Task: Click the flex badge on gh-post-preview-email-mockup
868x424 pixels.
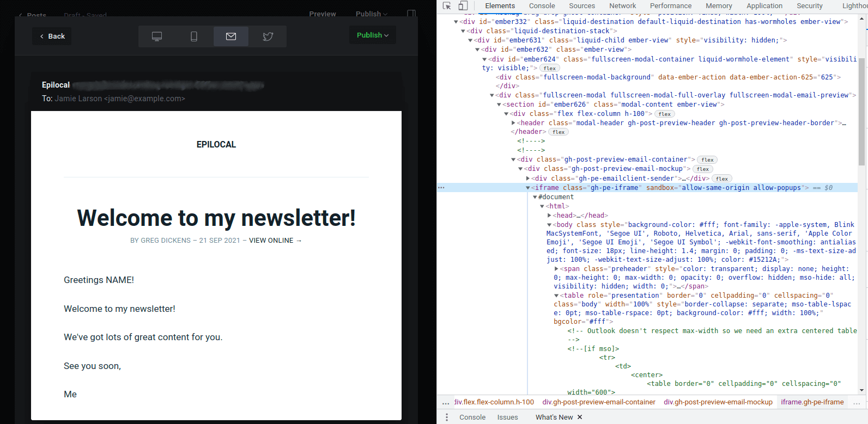Action: [x=703, y=169]
